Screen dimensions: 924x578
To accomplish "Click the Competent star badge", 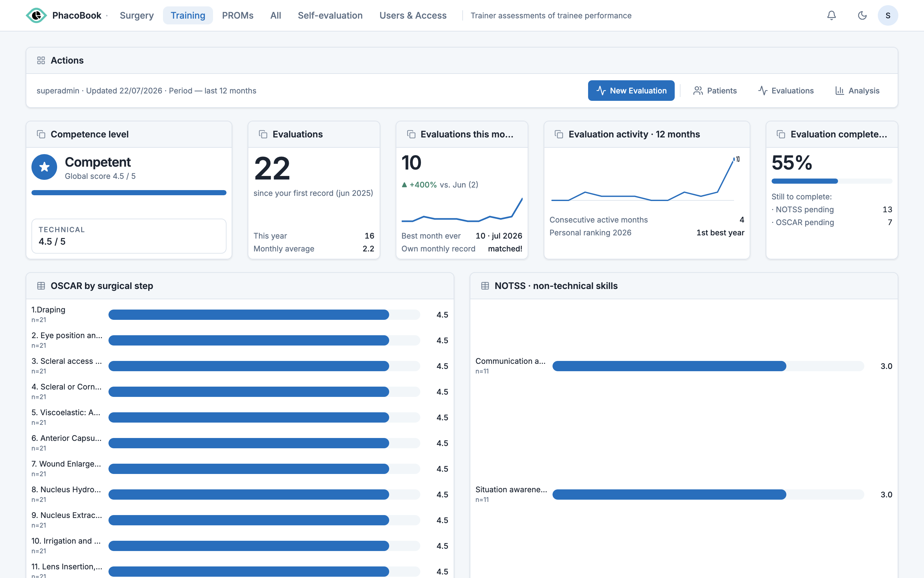I will pyautogui.click(x=44, y=167).
